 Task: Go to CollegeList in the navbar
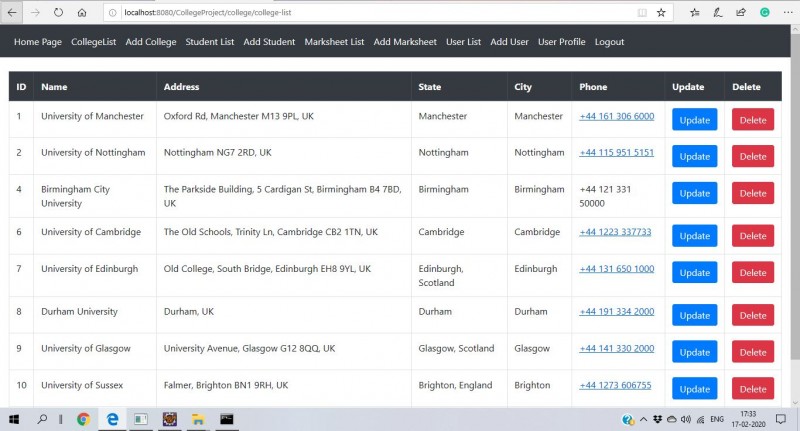93,42
